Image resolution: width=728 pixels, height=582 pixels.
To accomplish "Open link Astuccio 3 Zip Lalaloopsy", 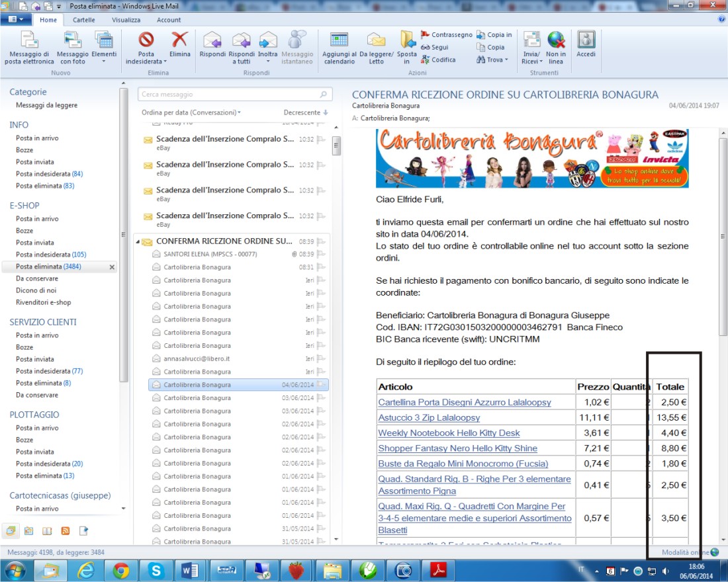I will (429, 418).
